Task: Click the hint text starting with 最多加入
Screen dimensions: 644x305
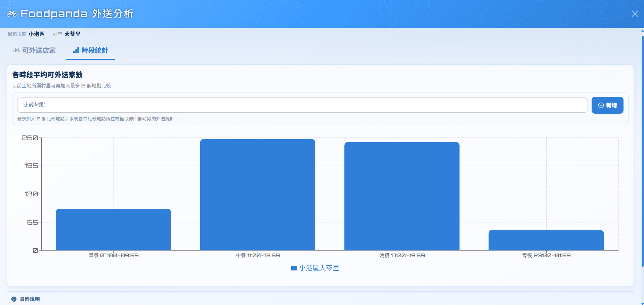Action: tap(97, 119)
